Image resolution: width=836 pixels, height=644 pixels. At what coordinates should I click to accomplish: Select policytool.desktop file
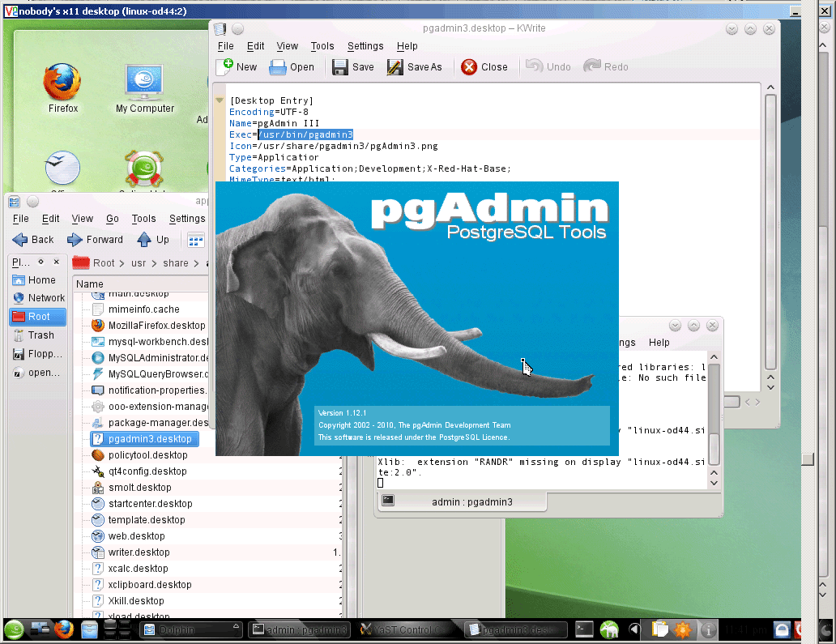pyautogui.click(x=147, y=454)
